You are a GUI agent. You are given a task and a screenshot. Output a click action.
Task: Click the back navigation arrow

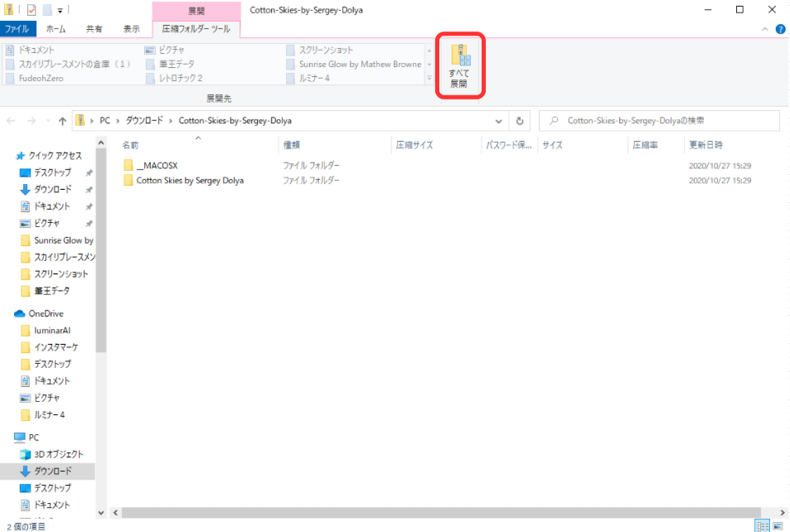(x=11, y=121)
